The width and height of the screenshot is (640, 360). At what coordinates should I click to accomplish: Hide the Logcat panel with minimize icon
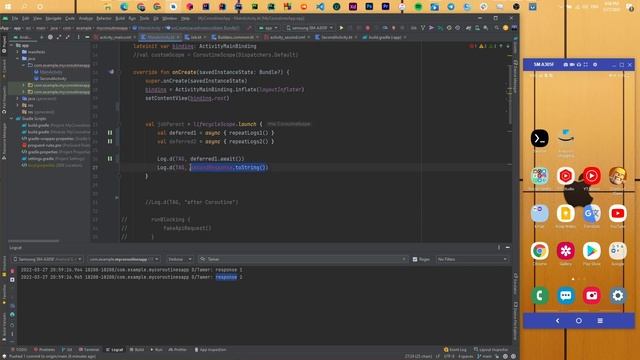pos(508,247)
